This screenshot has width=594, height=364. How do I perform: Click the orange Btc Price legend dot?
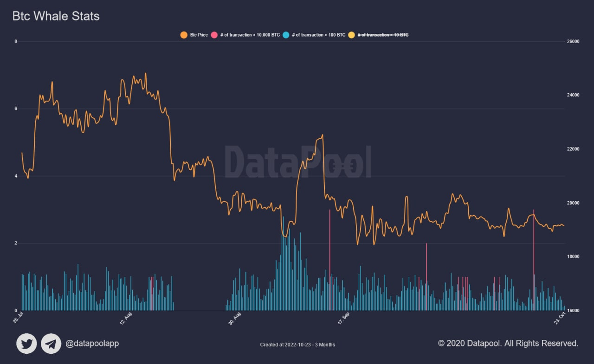(x=184, y=35)
